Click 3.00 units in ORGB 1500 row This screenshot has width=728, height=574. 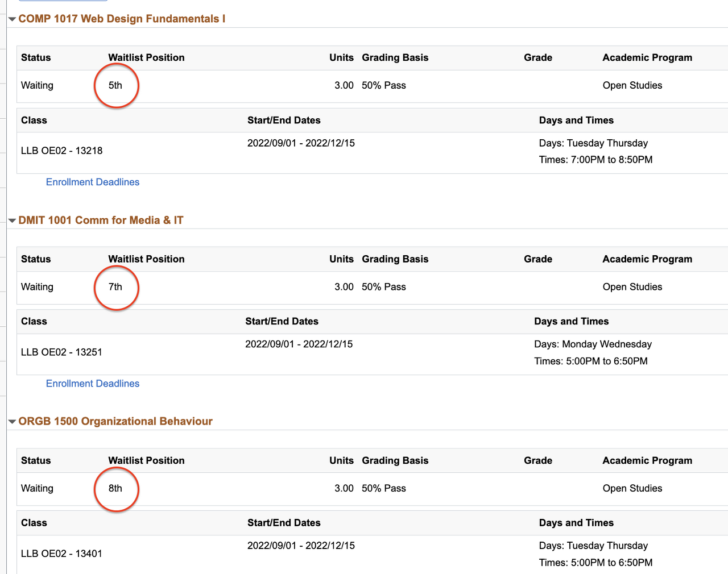coord(344,488)
